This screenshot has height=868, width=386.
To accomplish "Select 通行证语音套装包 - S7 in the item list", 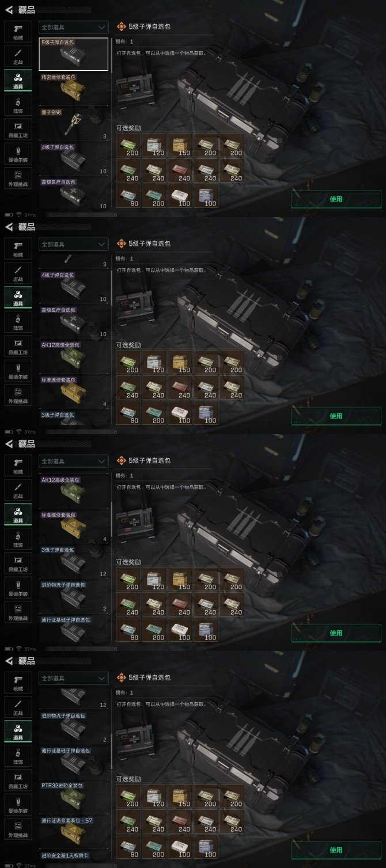I will (x=73, y=832).
